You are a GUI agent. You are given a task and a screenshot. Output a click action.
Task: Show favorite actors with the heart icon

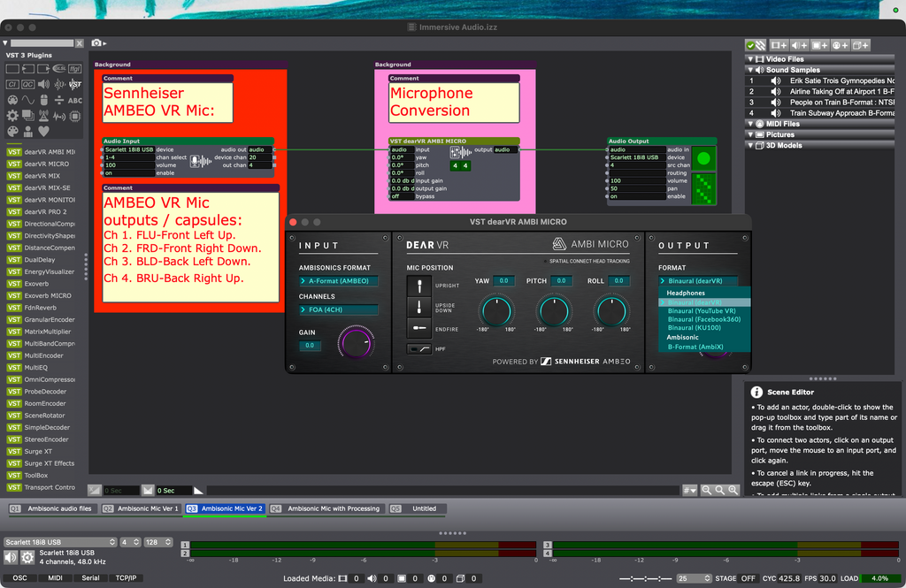pyautogui.click(x=43, y=132)
